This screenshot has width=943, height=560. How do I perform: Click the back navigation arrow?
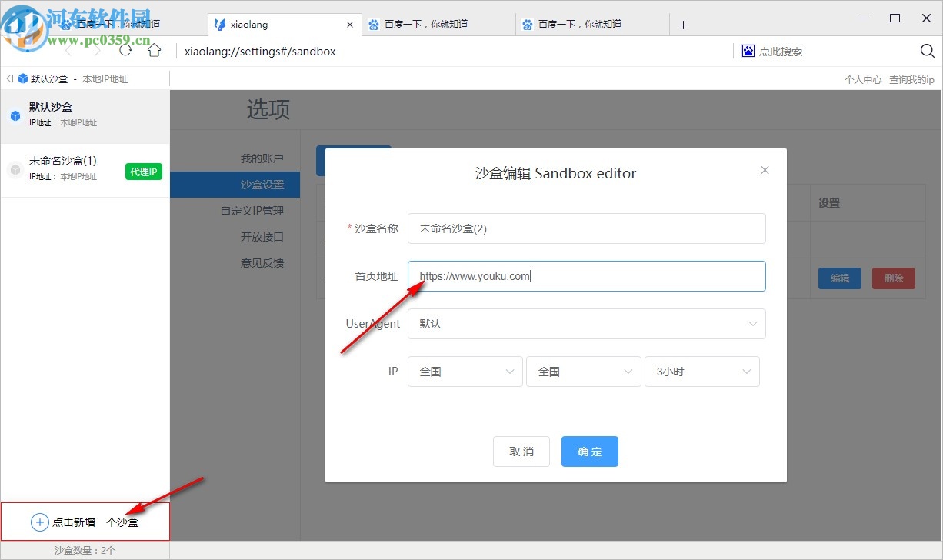68,51
